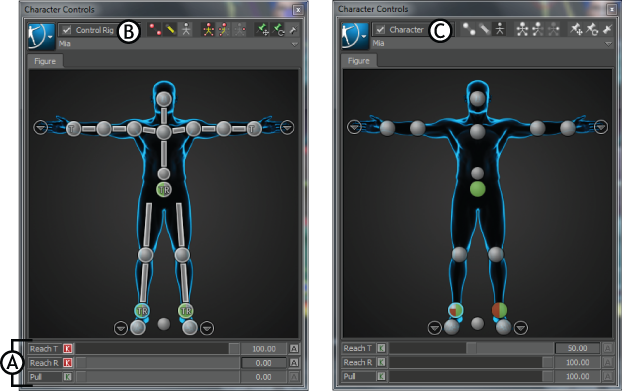Expand left hand finger controls in right Character figure
The width and height of the screenshot is (622, 391).
click(601, 127)
